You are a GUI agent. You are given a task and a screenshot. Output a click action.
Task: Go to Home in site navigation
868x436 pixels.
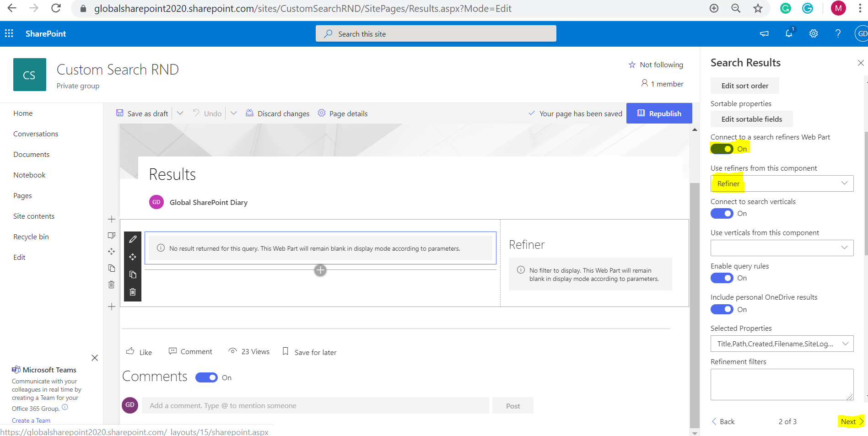coord(23,113)
